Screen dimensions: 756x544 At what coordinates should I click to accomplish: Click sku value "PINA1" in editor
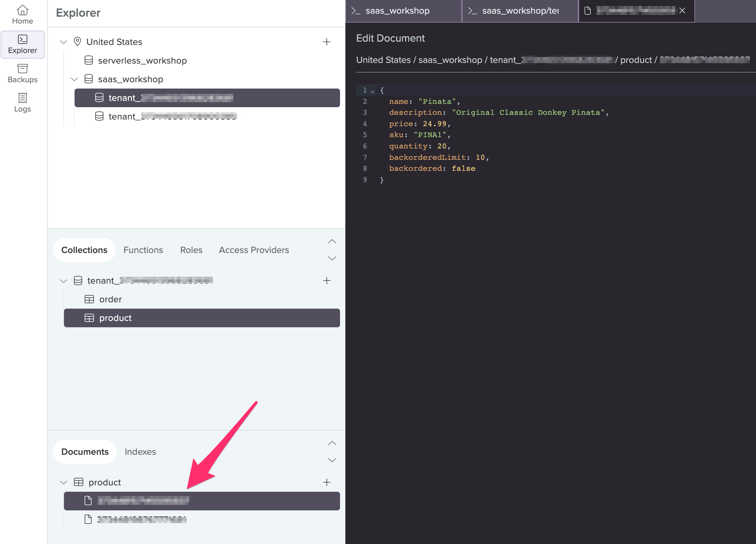coord(430,135)
